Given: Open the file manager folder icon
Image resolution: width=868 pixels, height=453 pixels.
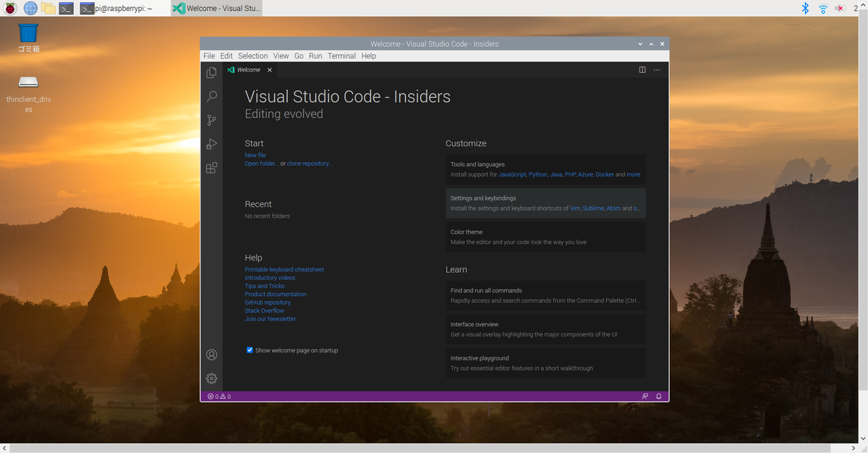Looking at the screenshot, I should [x=48, y=8].
